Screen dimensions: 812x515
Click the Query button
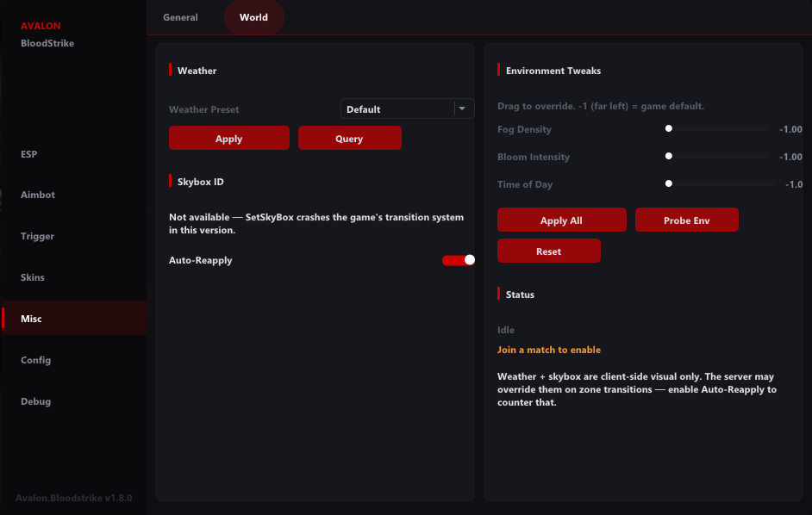[x=350, y=138]
